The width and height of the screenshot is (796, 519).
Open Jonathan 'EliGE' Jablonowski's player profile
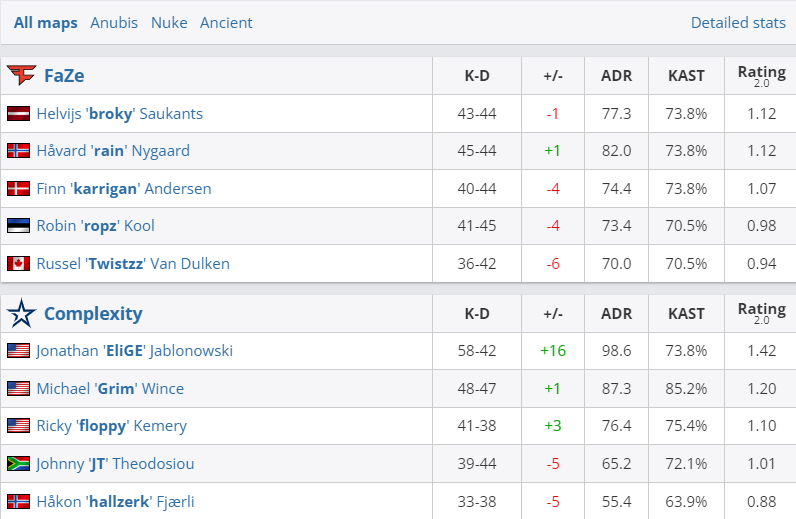tap(133, 351)
